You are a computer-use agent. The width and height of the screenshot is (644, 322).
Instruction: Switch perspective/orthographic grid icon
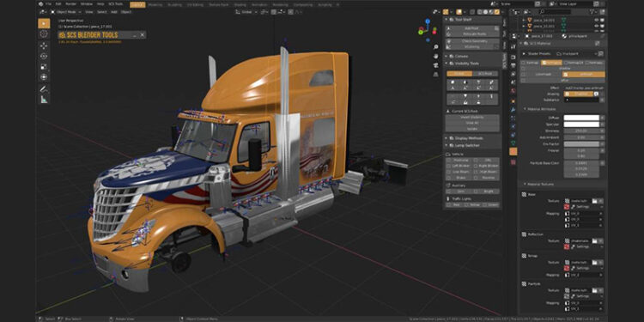coord(435,75)
